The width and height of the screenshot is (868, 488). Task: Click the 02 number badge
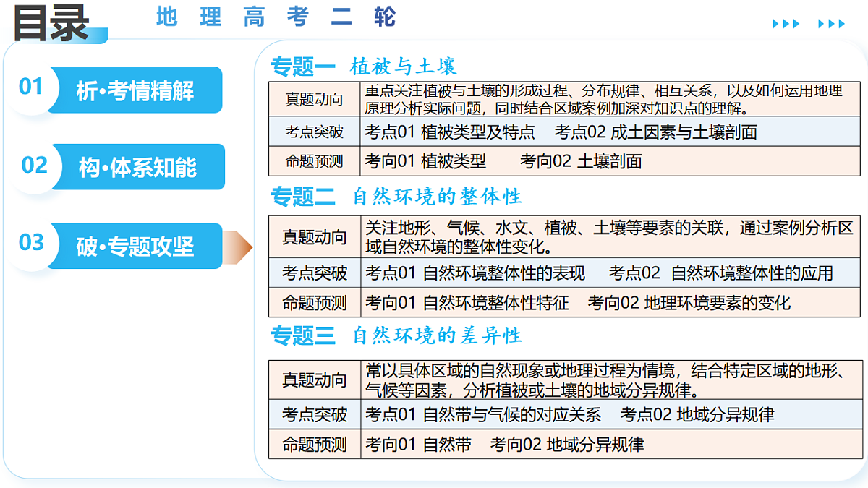coord(34,165)
